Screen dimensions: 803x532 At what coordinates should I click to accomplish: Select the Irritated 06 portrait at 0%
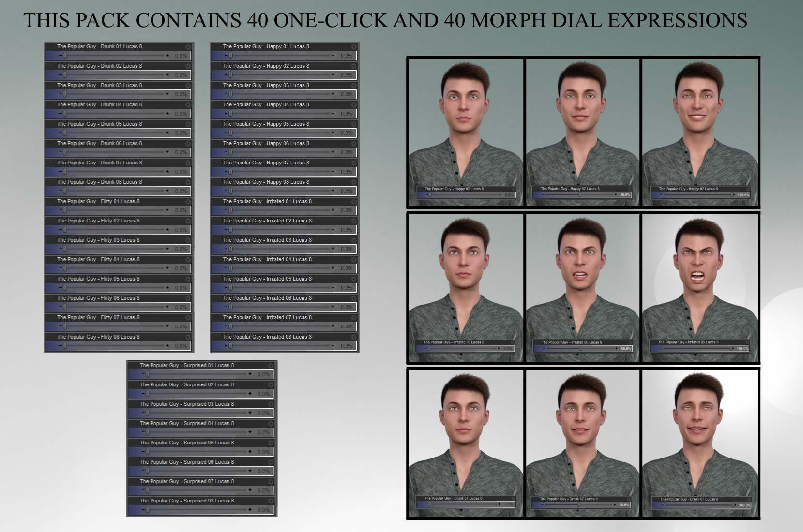pos(466,288)
